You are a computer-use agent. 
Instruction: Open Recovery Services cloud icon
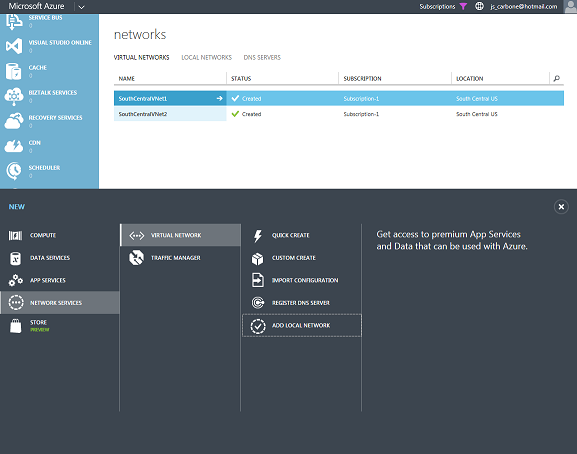14,121
